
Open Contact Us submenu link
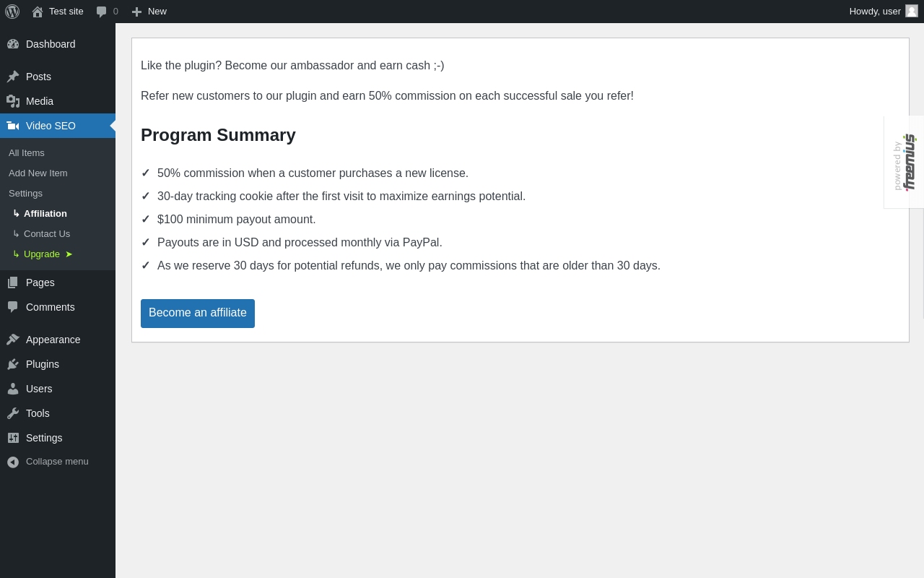[x=47, y=234]
